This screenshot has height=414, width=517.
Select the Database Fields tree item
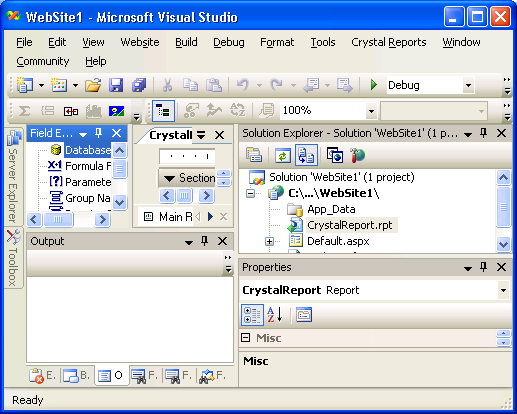click(88, 150)
